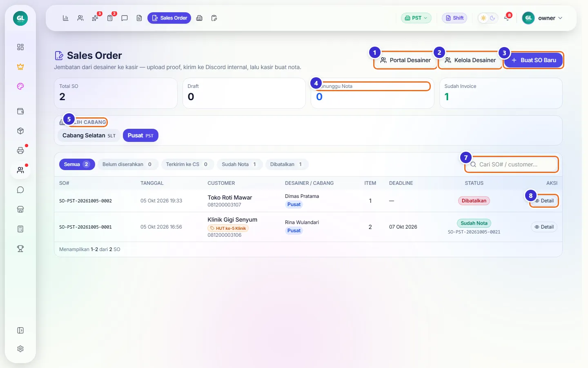Open the building icon right of Sales Order tab
The image size is (588, 368).
coord(199,18)
